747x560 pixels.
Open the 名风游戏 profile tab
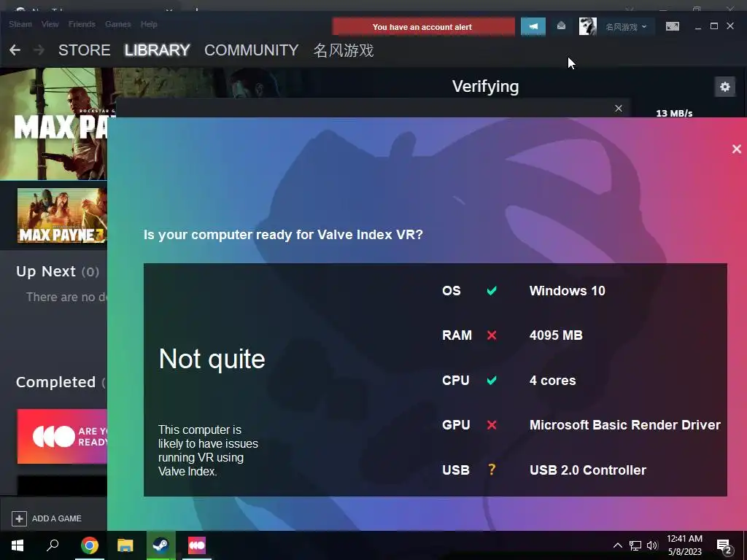coord(344,50)
